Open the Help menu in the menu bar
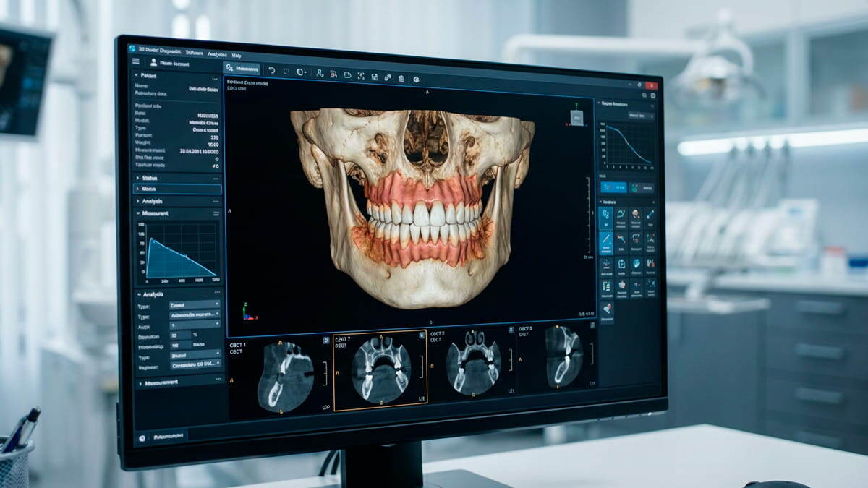This screenshot has height=488, width=868. [237, 56]
